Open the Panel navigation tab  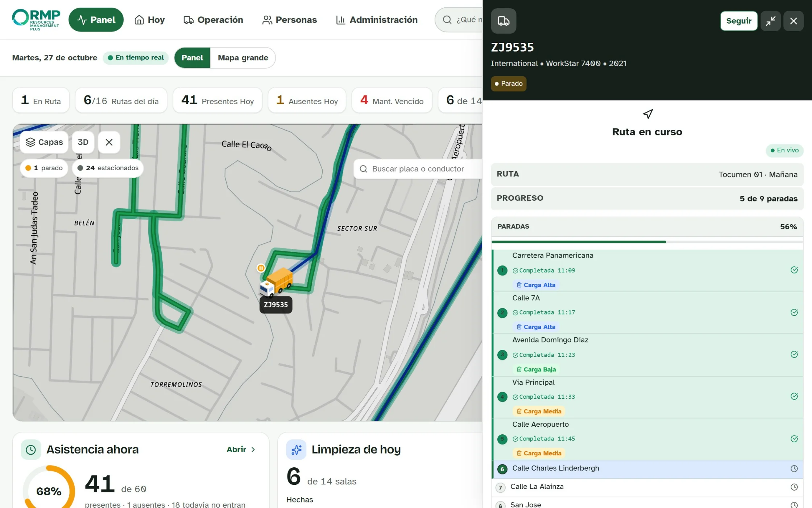click(x=96, y=20)
